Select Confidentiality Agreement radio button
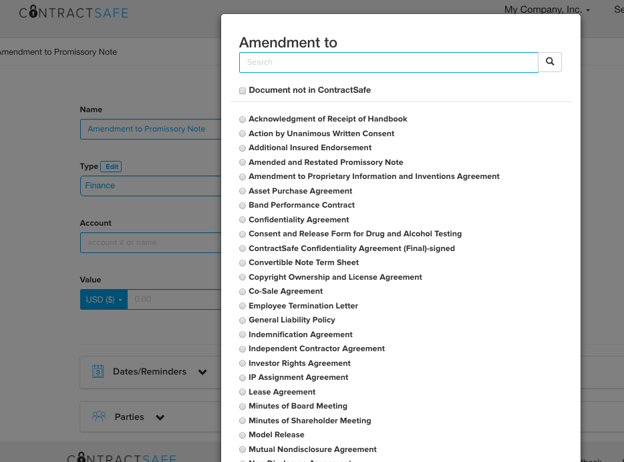Screen dimensions: 624x462 (242, 220)
